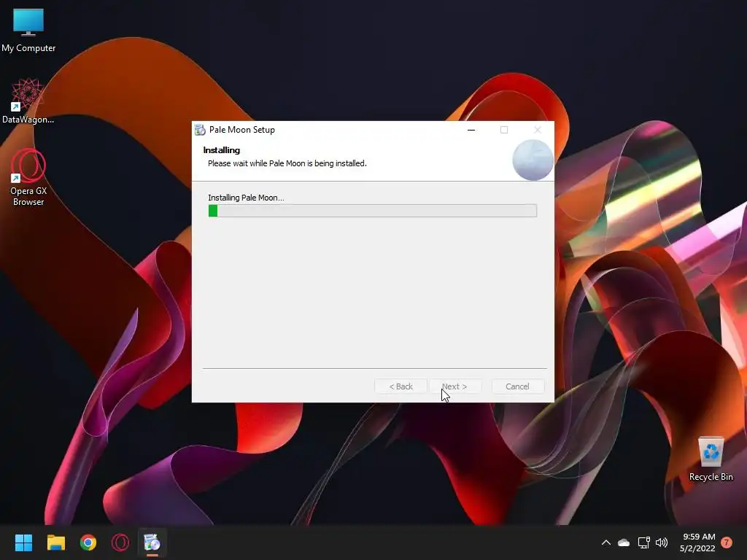
Task: Open My Computer desktop icon
Action: pos(28,30)
